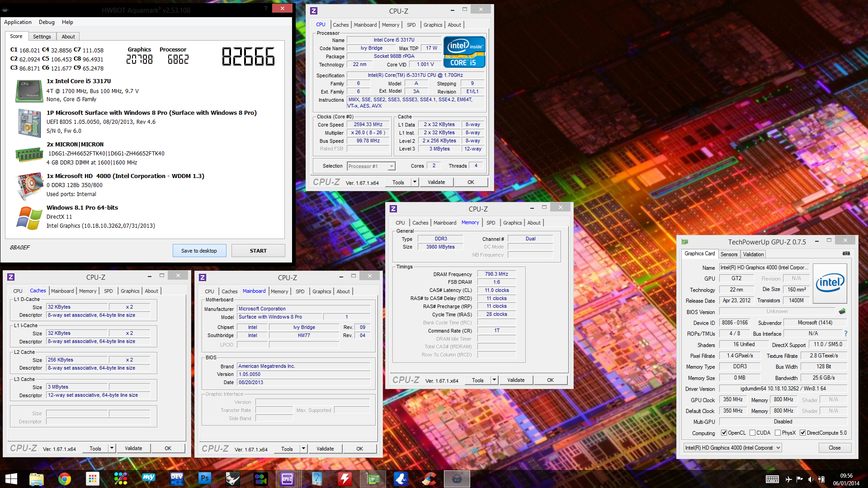Toggle DirectCompute 5.0 checkbox
The width and height of the screenshot is (868, 488).
802,433
